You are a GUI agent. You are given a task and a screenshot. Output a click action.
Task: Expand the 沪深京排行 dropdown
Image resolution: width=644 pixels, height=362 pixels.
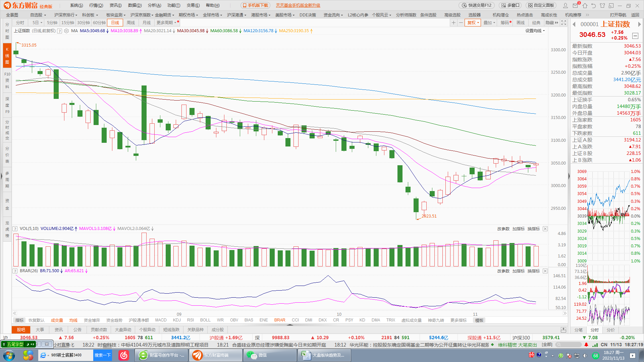coord(66,15)
